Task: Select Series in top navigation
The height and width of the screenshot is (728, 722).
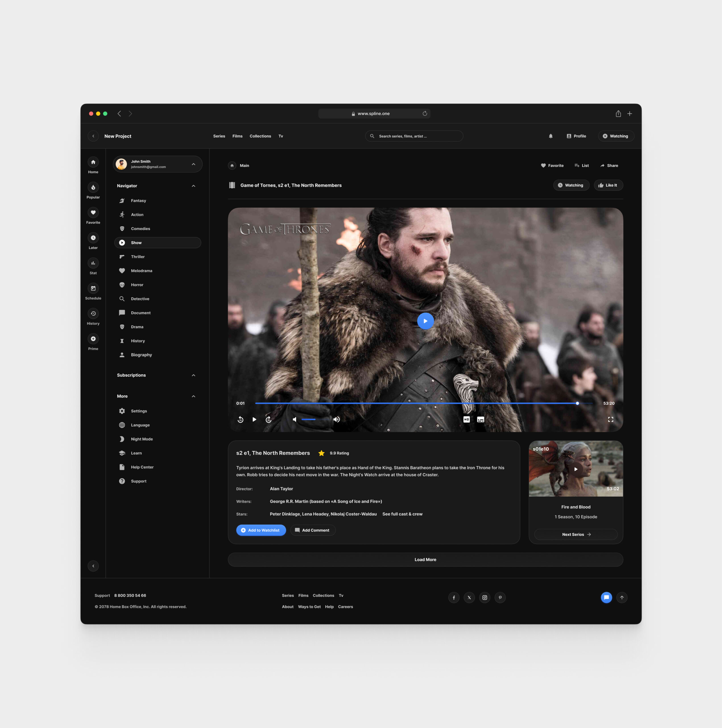Action: pyautogui.click(x=219, y=136)
